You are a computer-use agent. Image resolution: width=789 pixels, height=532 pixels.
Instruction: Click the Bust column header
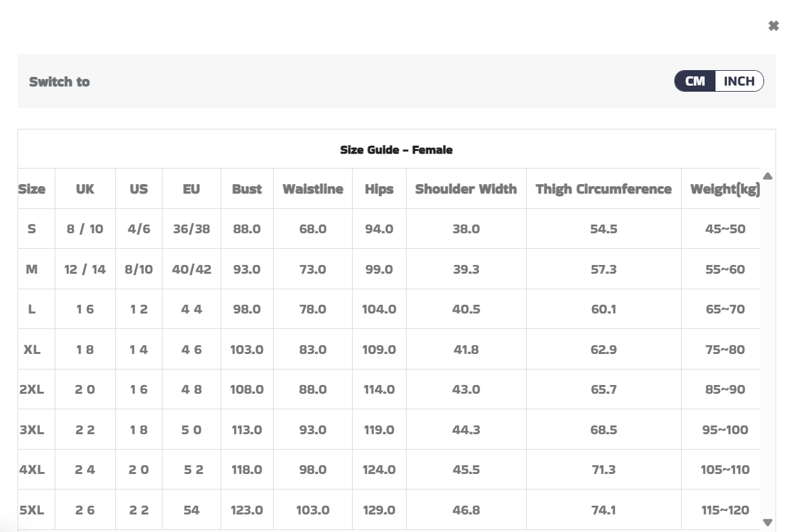(247, 189)
